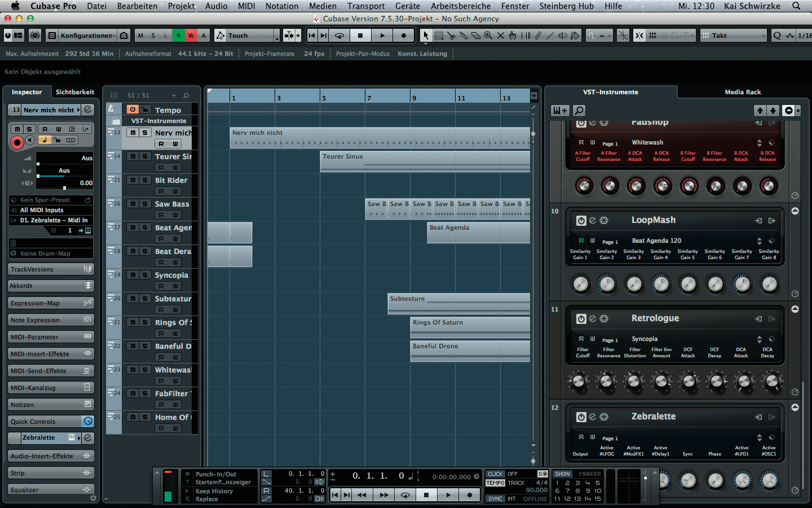Image resolution: width=812 pixels, height=508 pixels.
Task: Adjust Padshop A Filter Cutoff knob
Action: tap(584, 186)
